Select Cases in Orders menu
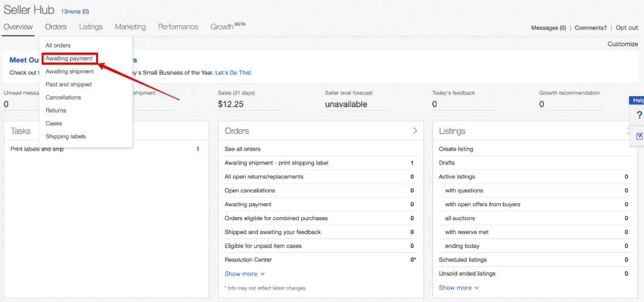Image resolution: width=644 pixels, height=302 pixels. 54,123
